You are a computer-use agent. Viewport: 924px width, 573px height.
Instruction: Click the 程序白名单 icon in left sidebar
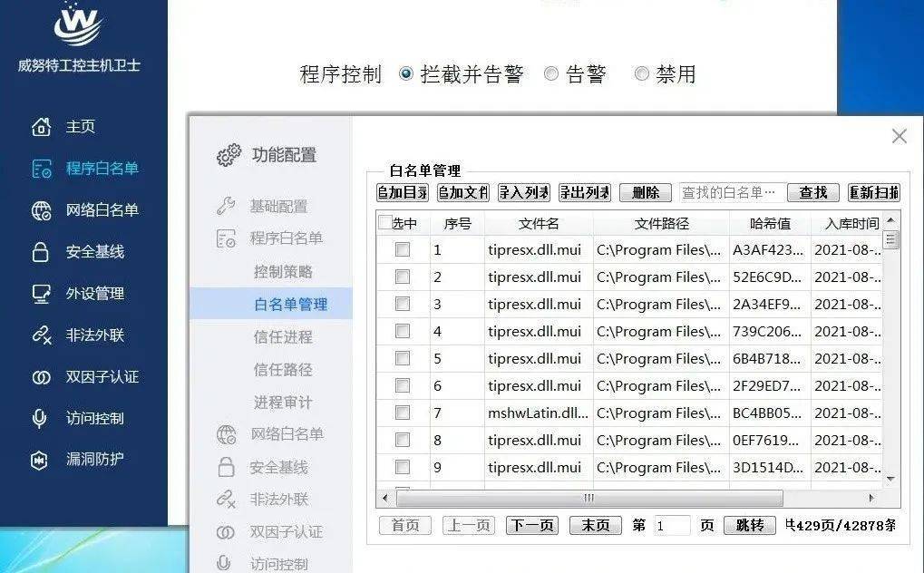(41, 169)
